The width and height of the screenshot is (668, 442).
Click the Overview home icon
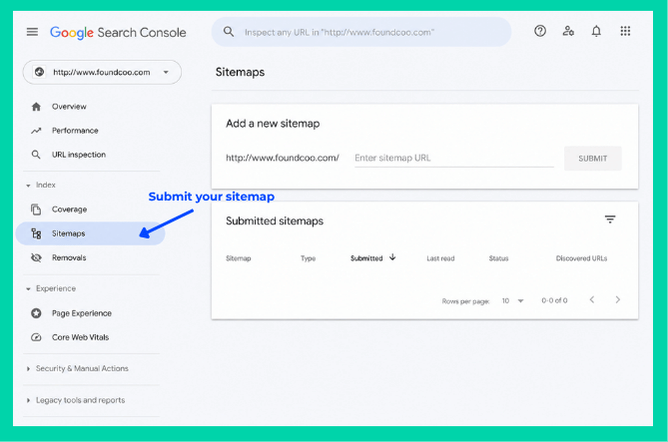tap(36, 106)
